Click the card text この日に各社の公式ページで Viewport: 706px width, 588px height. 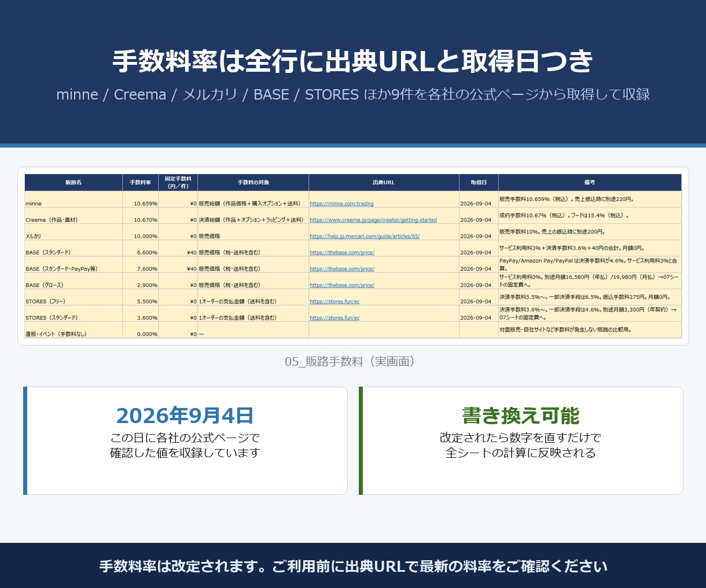pos(185,438)
